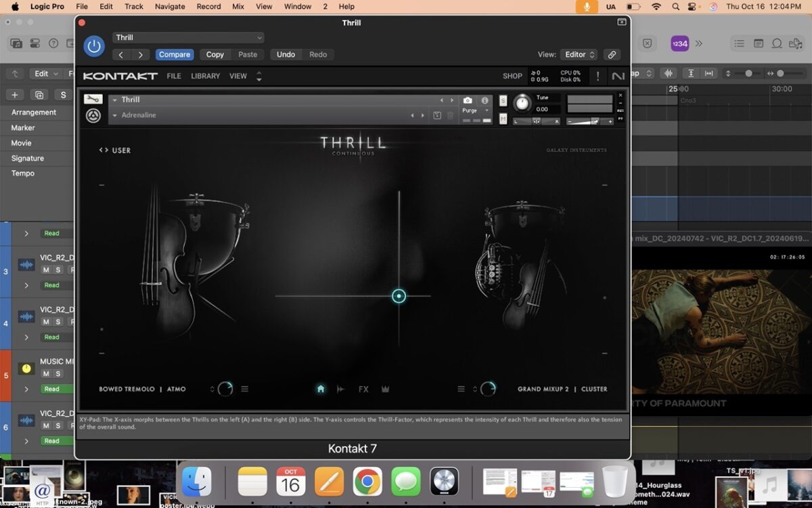This screenshot has height=508, width=812.
Task: Click the link icon in plugin header
Action: pyautogui.click(x=612, y=55)
